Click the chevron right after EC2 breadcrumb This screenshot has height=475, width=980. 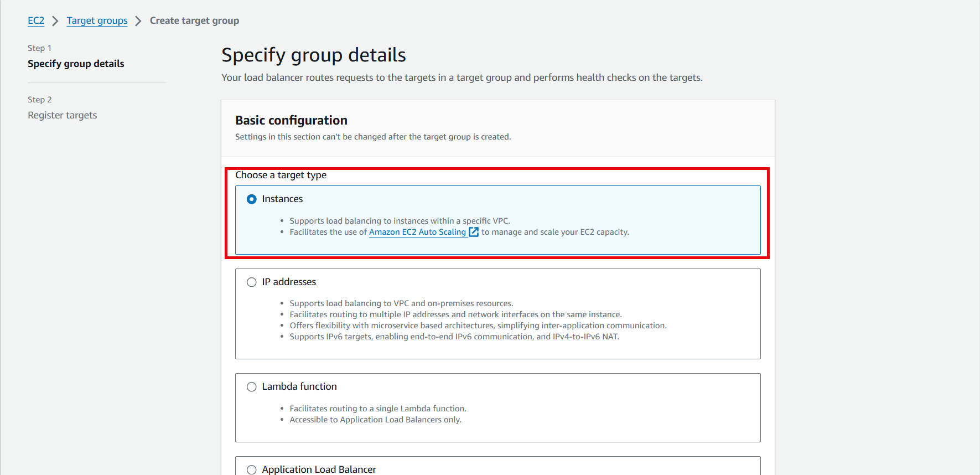55,21
